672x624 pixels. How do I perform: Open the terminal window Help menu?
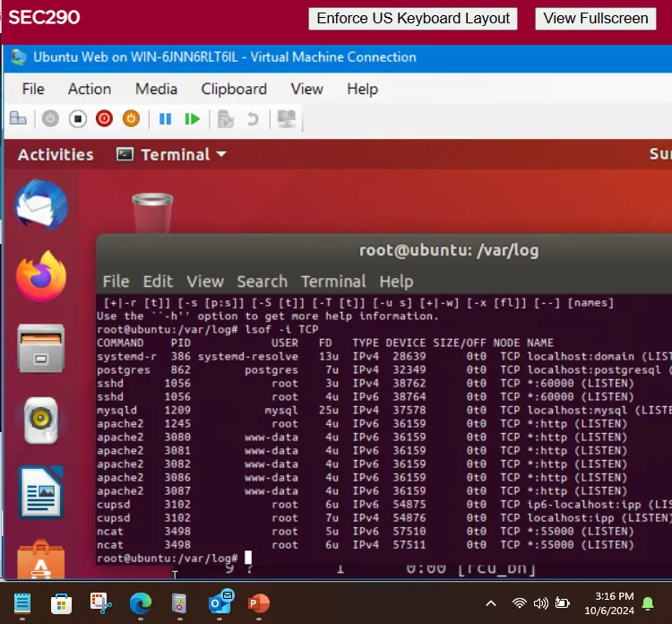coord(396,282)
